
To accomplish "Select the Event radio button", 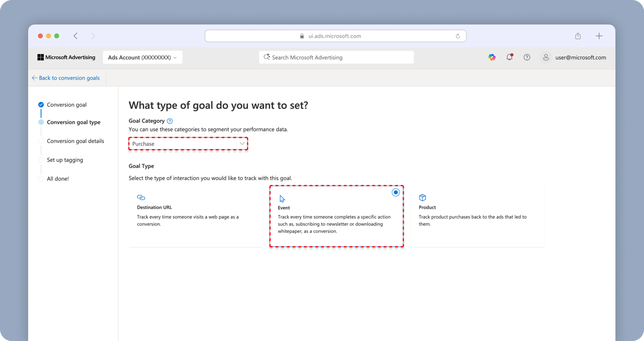I will pos(396,192).
